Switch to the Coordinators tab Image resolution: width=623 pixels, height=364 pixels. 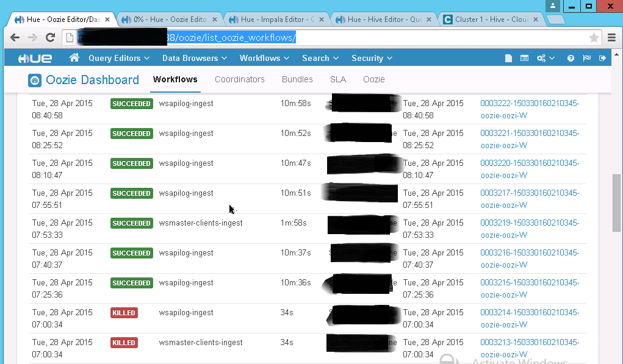pos(240,79)
